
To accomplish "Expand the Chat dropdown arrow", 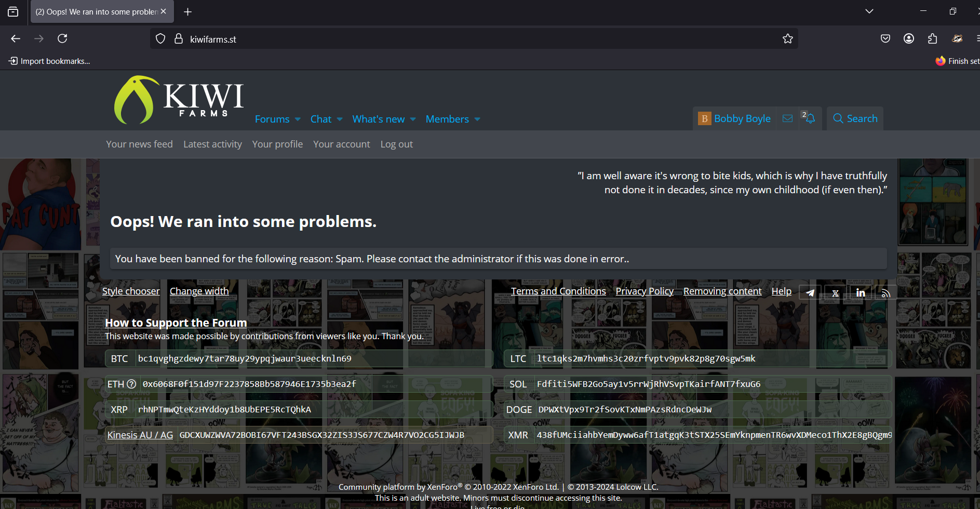I will click(340, 119).
